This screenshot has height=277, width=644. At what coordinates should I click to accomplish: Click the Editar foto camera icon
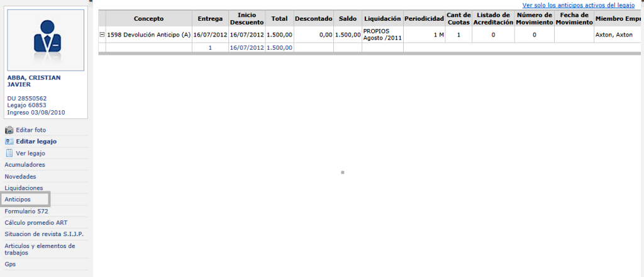pyautogui.click(x=9, y=130)
